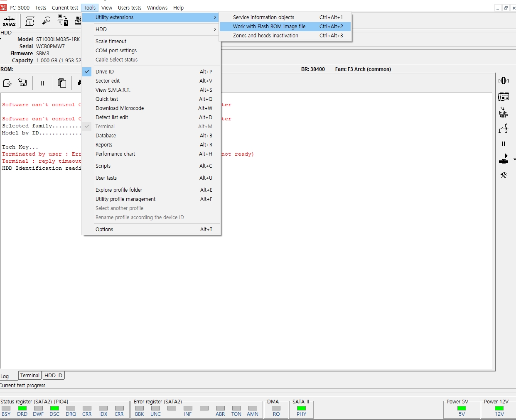Choose COM port settings

(x=151, y=51)
